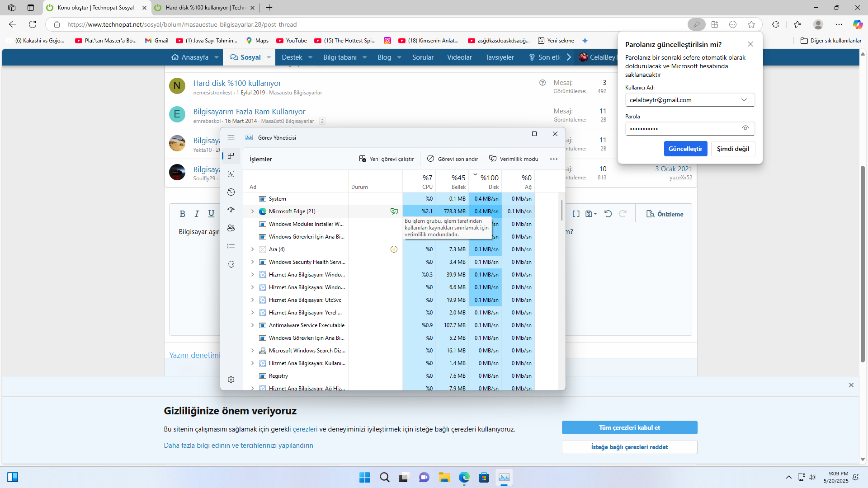Open the Bilgi tabanı menu
Viewport: 868px width, 488px height.
tap(340, 57)
